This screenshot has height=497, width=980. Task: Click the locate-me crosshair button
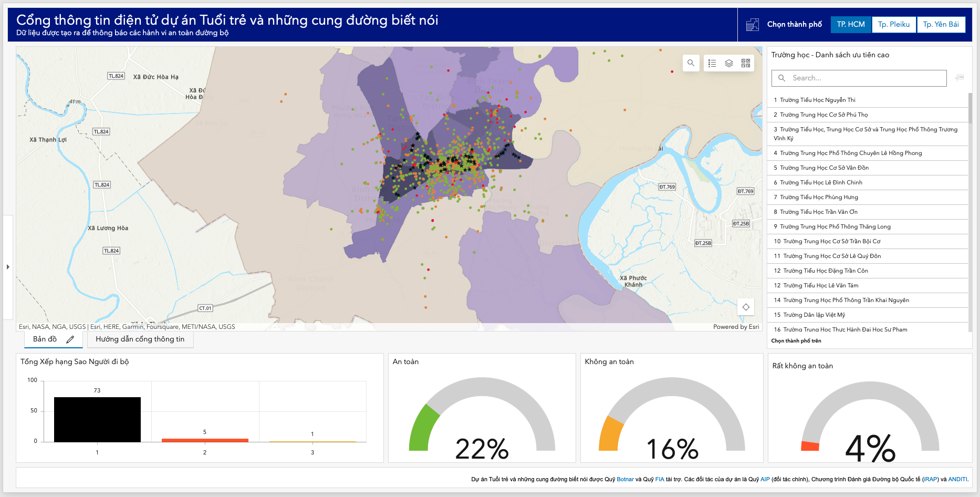(746, 307)
